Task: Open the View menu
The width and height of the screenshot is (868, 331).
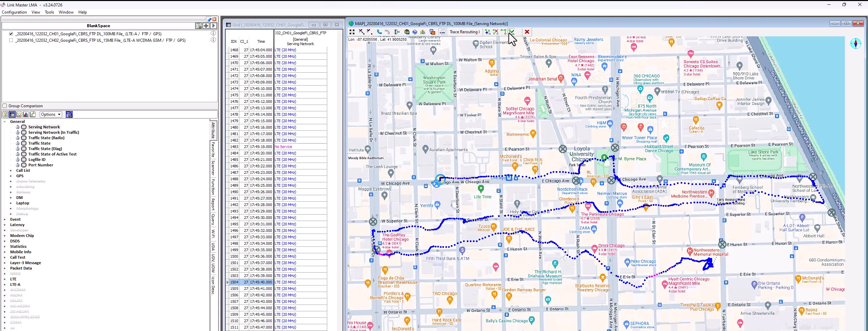Action: pos(36,12)
